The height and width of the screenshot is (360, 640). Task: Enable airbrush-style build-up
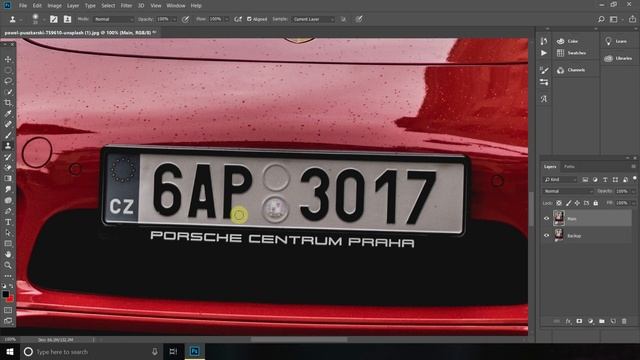tap(238, 19)
